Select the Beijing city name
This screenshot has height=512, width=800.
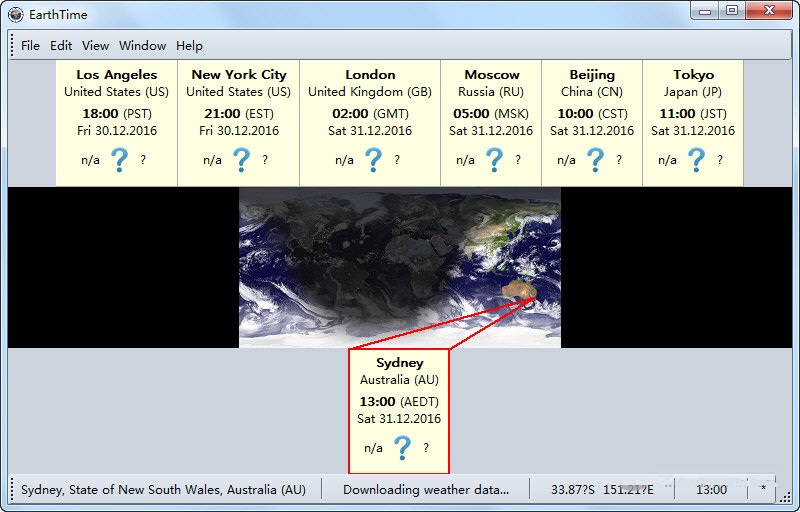[x=592, y=74]
